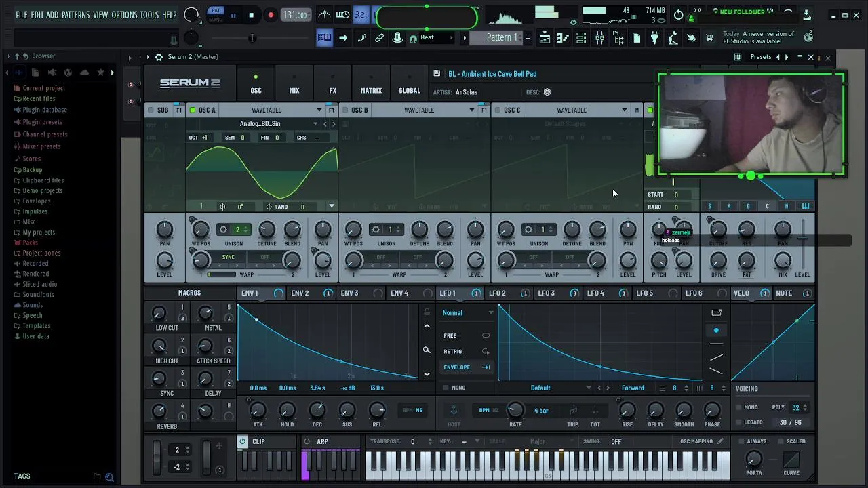Screen dimensions: 868x488
Task: Click the LFO Forward direction button
Action: click(633, 388)
